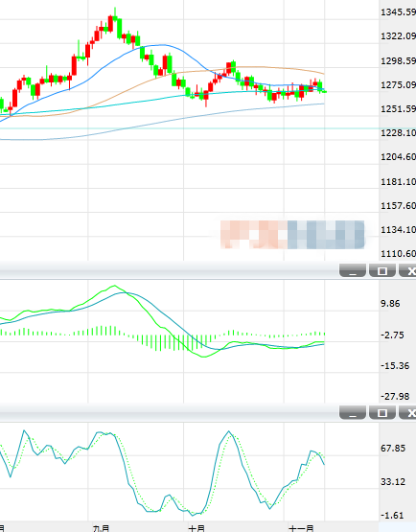Screen dimensions: 416x532
Task: Select the last candlestick on price chart
Action: point(324,91)
